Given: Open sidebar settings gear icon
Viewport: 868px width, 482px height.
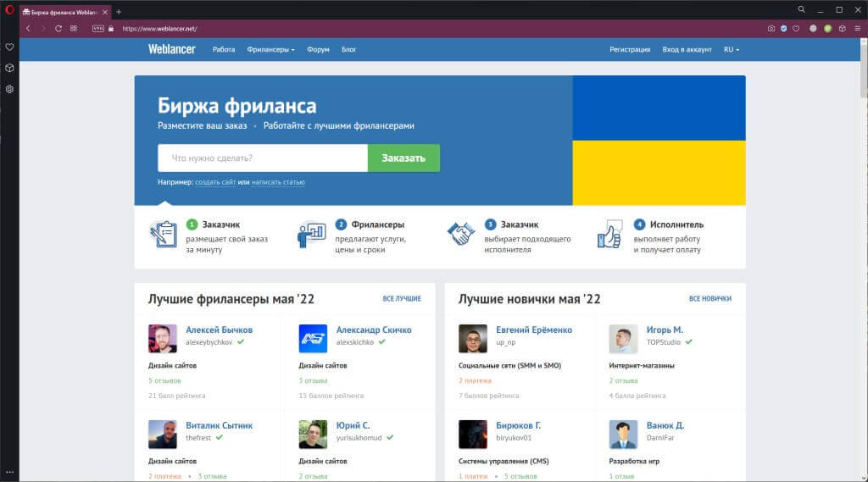Looking at the screenshot, I should (9, 89).
